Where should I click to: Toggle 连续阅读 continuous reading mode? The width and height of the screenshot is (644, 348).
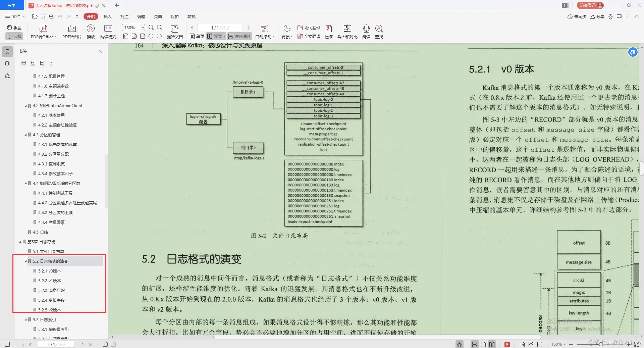click(239, 36)
